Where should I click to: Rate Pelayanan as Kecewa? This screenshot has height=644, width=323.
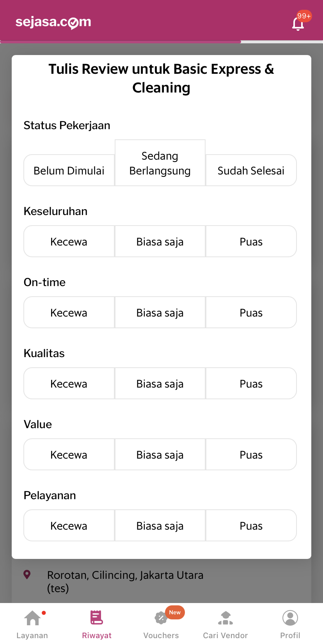click(x=69, y=526)
